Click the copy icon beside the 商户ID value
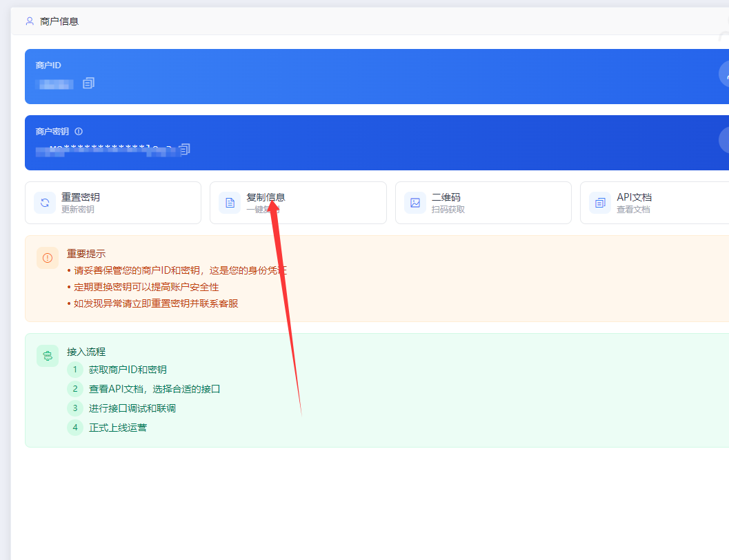The width and height of the screenshot is (729, 560). click(88, 83)
